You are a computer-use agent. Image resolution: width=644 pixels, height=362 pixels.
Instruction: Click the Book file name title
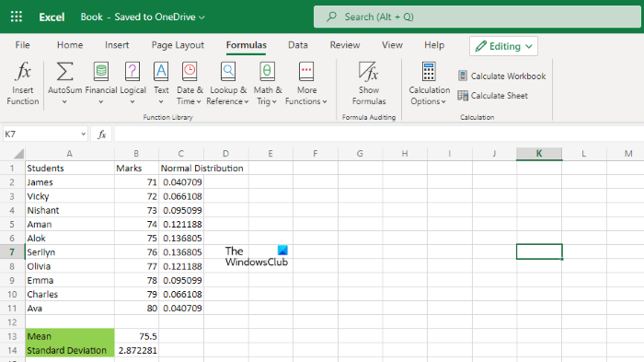(x=92, y=17)
